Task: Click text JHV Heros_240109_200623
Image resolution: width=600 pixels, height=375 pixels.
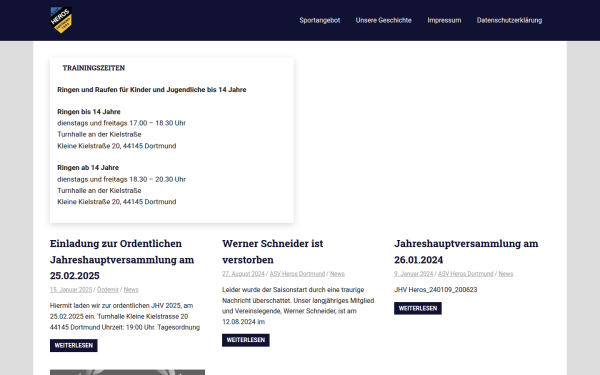Action: [435, 290]
